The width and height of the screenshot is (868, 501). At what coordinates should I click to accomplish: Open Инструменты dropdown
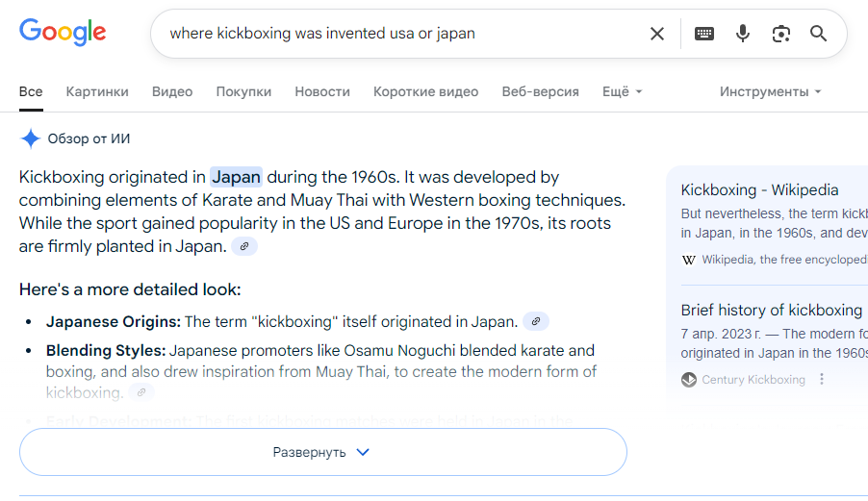click(770, 91)
